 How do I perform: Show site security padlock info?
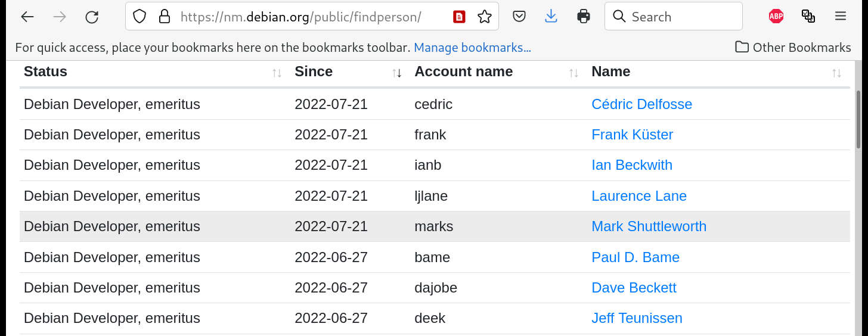165,17
